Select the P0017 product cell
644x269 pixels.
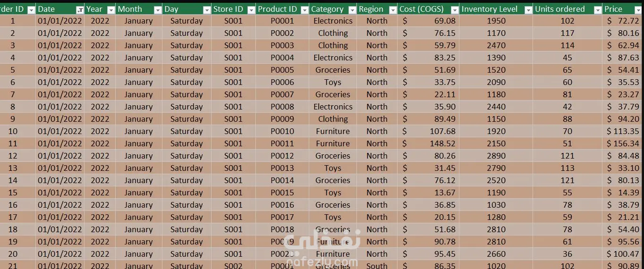pyautogui.click(x=282, y=217)
